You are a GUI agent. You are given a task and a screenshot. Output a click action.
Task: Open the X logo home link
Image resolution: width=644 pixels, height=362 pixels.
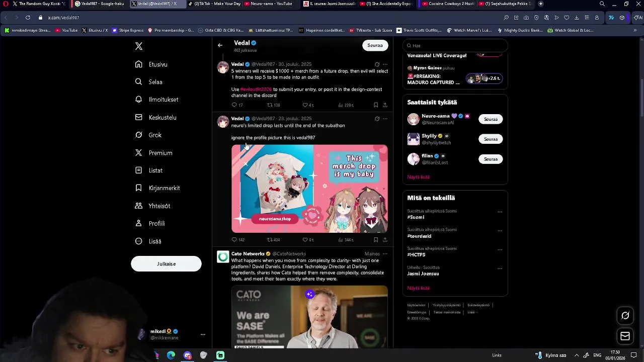139,46
